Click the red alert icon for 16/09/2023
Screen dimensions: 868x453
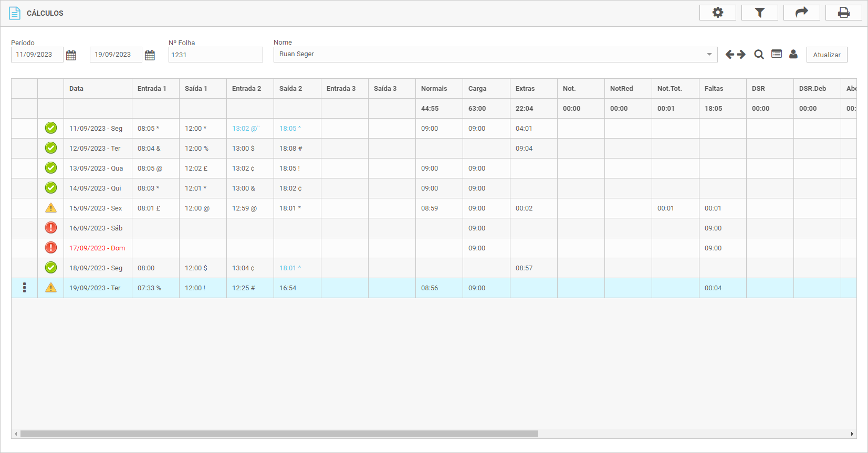click(51, 228)
